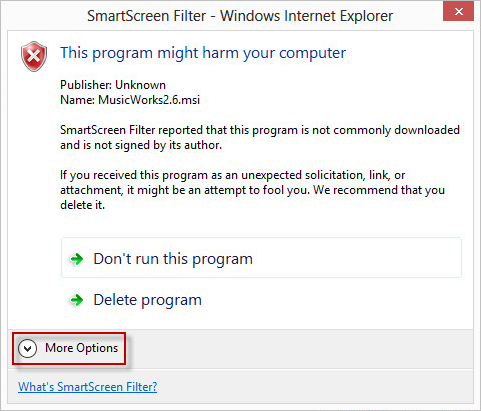Click the More Options label text
The image size is (481, 411).
click(x=82, y=348)
